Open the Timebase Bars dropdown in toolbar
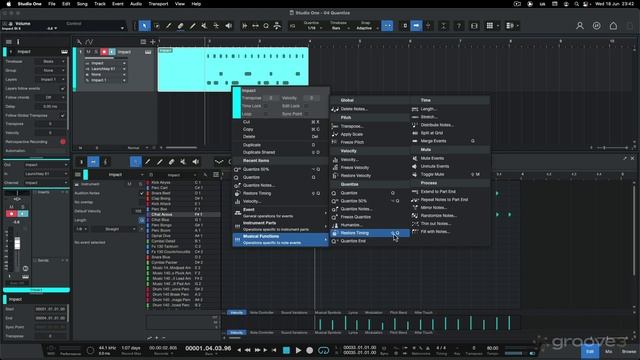 click(339, 28)
